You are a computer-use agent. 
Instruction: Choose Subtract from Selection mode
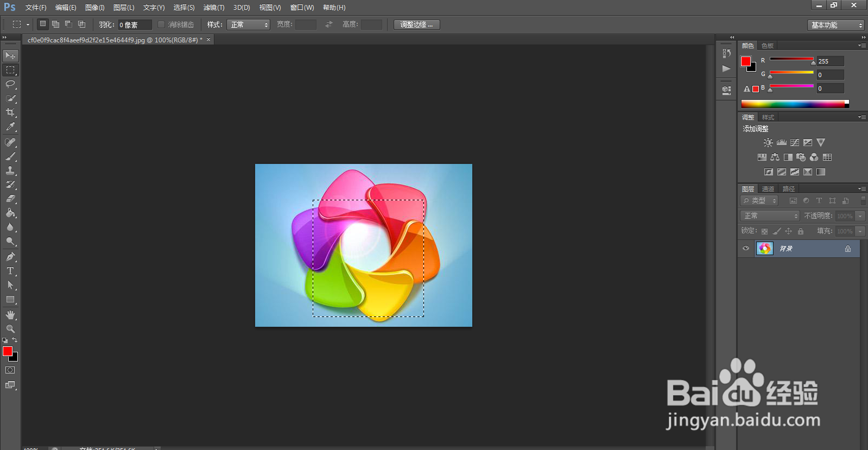68,24
